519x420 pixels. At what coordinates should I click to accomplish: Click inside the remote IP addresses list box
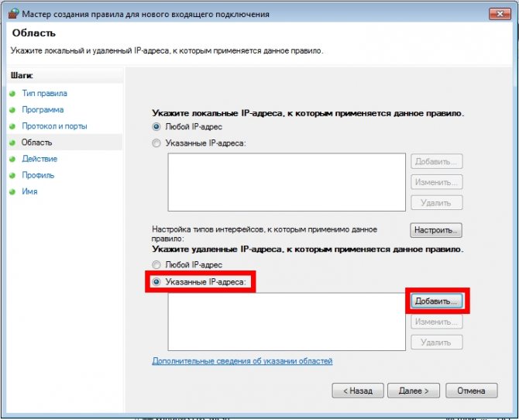click(287, 322)
